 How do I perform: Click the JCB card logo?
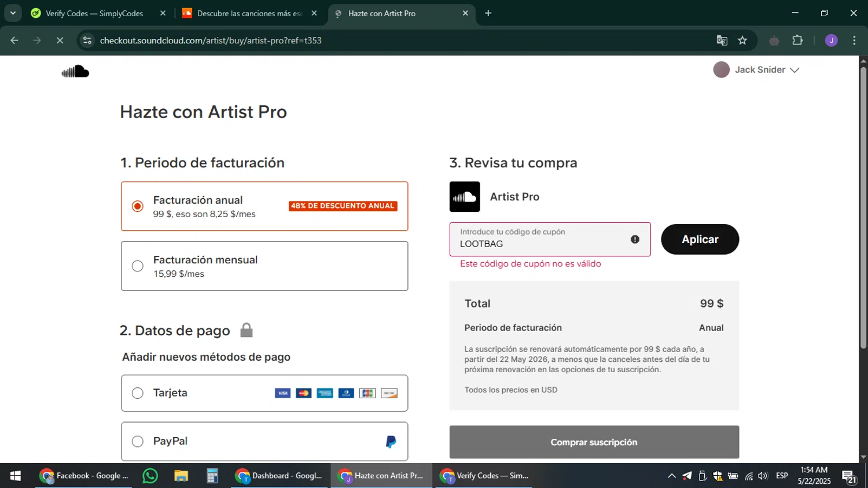[367, 393]
